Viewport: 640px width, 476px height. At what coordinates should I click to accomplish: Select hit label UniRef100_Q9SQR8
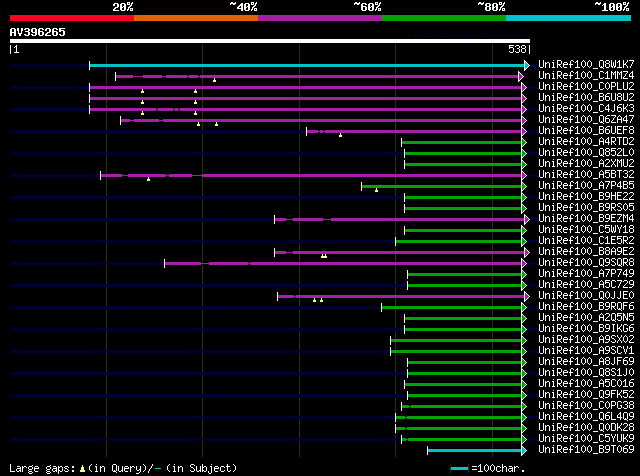[586, 263]
